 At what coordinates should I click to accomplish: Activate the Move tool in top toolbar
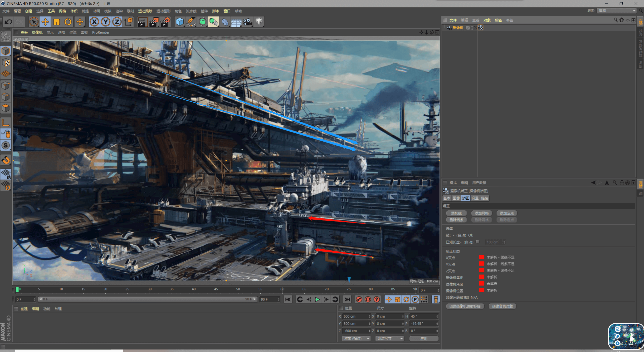point(45,22)
